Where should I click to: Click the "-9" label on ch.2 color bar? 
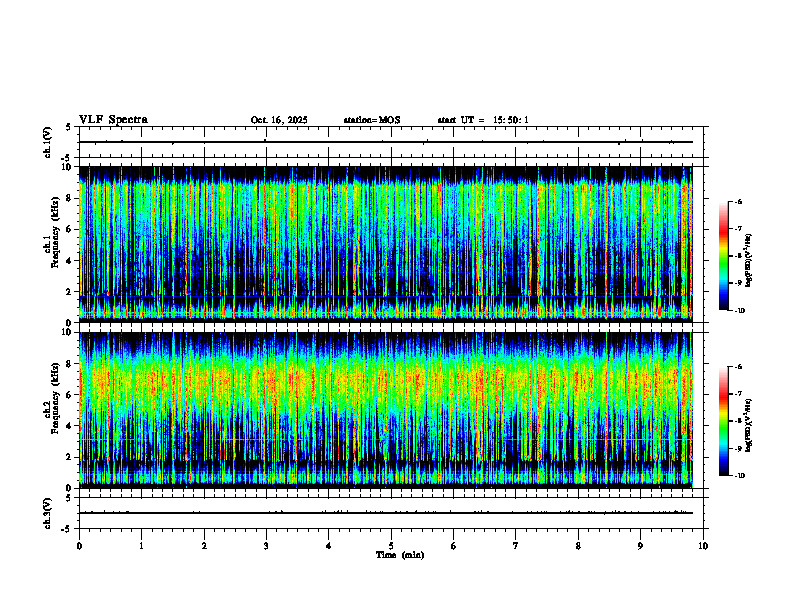[738, 448]
